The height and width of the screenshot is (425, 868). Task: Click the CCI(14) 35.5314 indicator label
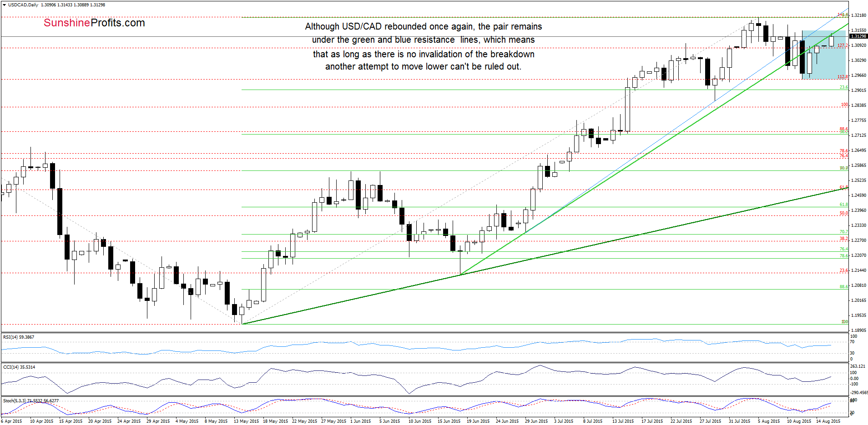(x=19, y=367)
